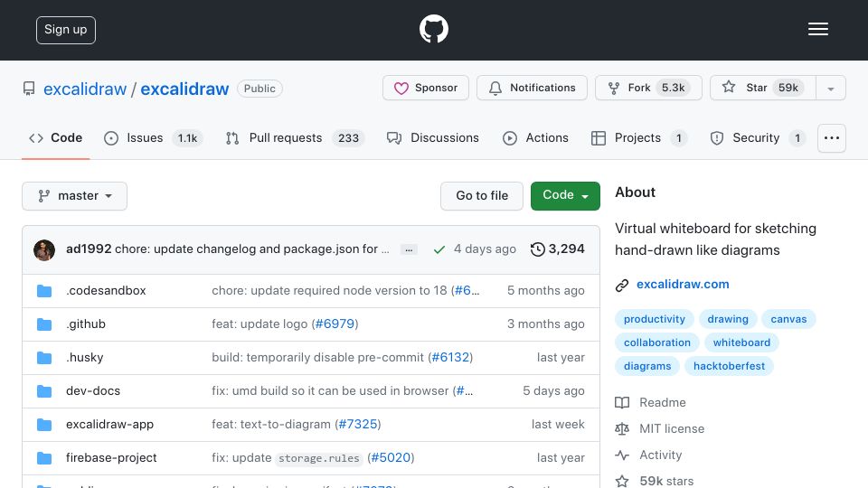Image resolution: width=868 pixels, height=488 pixels.
Task: Open pull request #7325 link
Action: coord(358,425)
